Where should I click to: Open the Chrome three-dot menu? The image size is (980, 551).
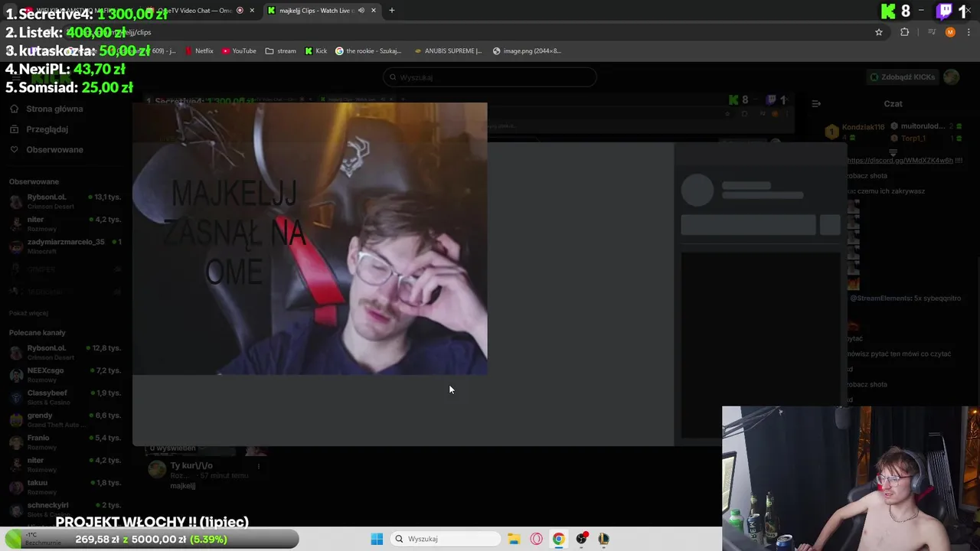[x=969, y=32]
